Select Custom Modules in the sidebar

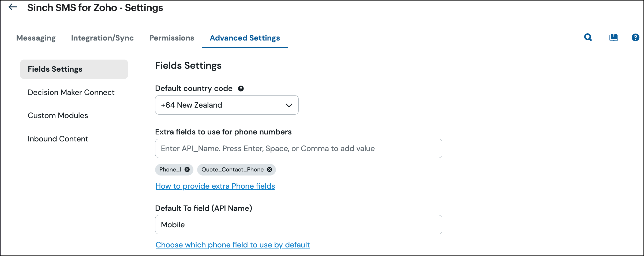click(x=58, y=115)
